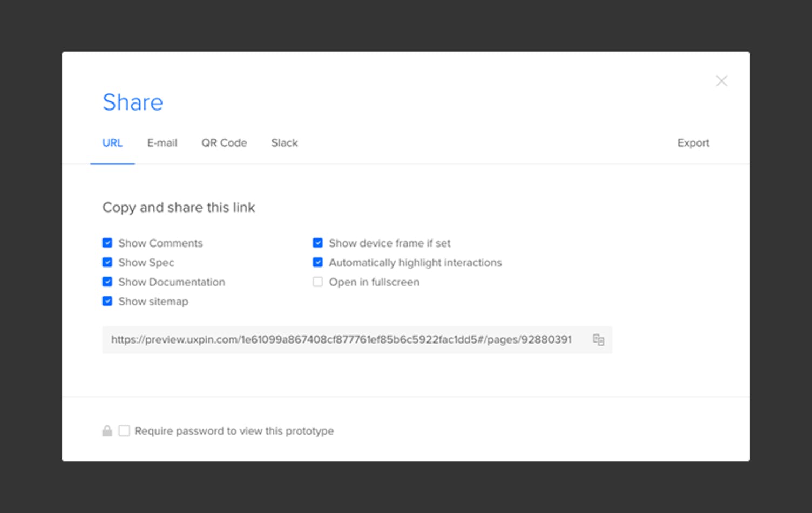This screenshot has width=812, height=513.
Task: Open the Export options
Action: (x=693, y=143)
